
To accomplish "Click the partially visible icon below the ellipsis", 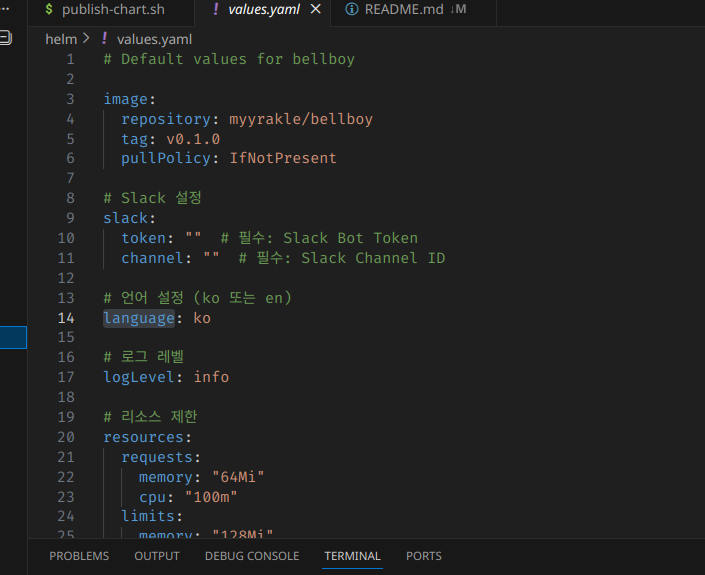I will [5, 38].
